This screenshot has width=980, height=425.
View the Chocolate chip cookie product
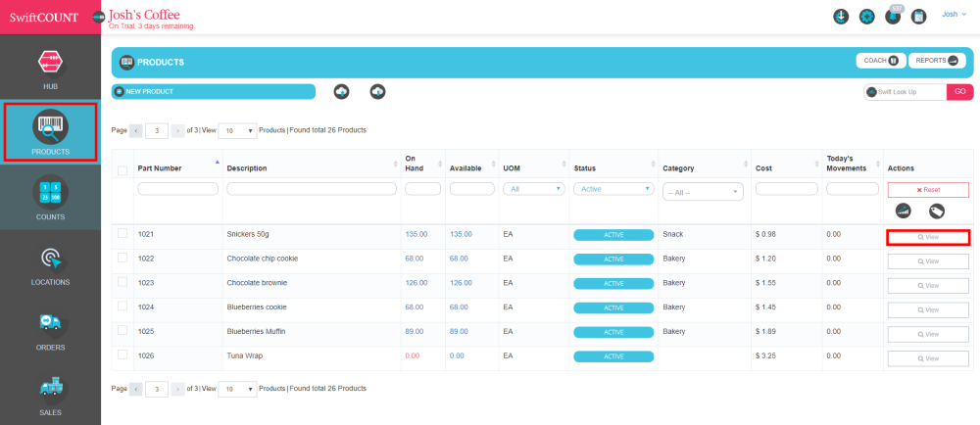click(928, 261)
